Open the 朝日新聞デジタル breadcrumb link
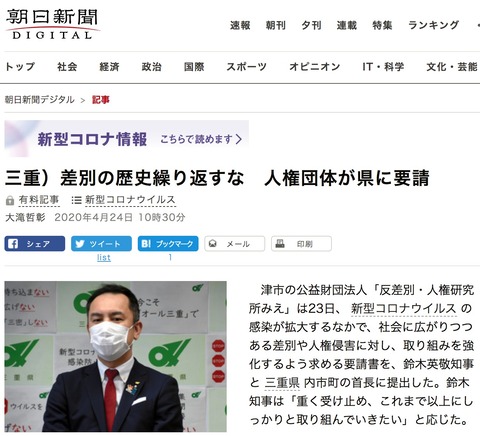The image size is (480, 436). [x=40, y=100]
